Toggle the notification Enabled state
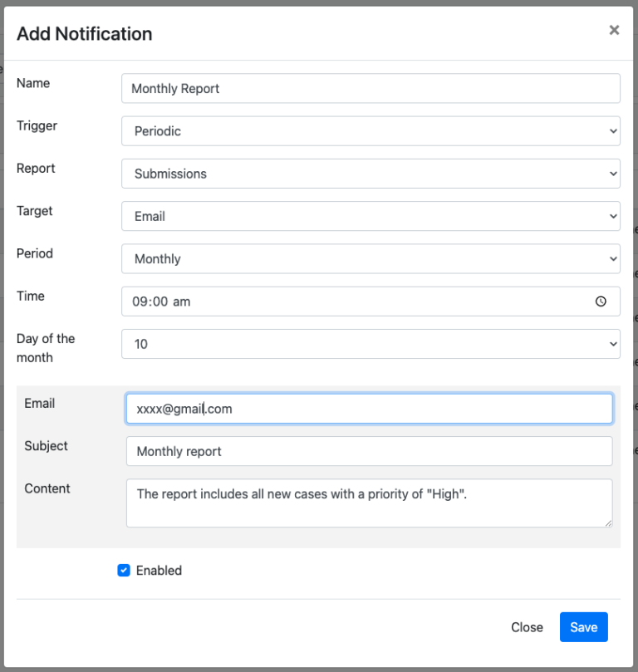This screenshot has height=672, width=638. (x=123, y=571)
